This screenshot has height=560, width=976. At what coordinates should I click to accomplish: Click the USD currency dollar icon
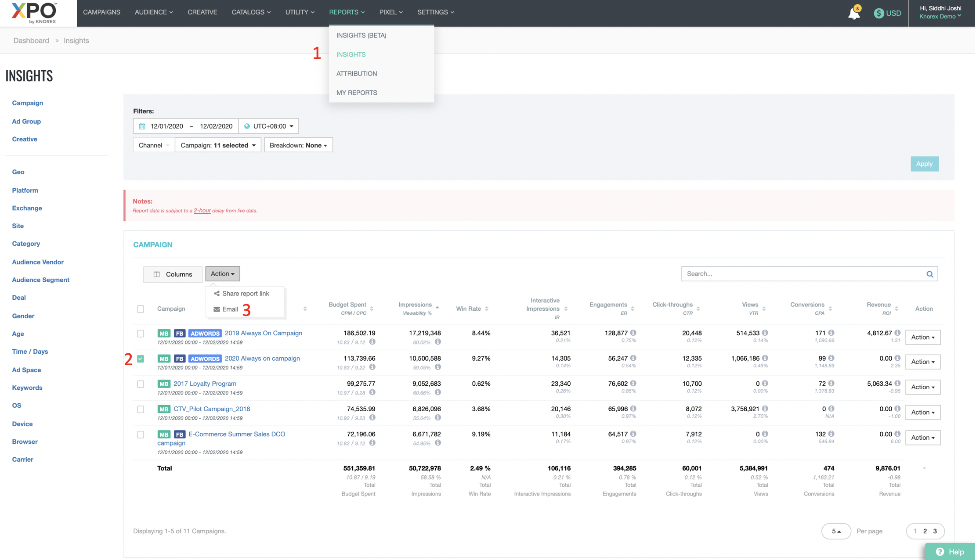[x=878, y=13]
